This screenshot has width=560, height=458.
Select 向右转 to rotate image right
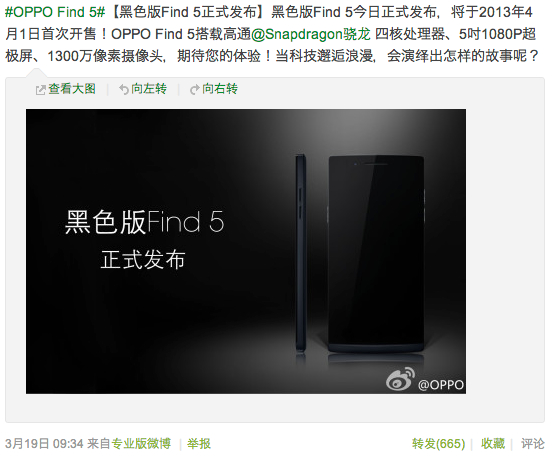coord(220,89)
